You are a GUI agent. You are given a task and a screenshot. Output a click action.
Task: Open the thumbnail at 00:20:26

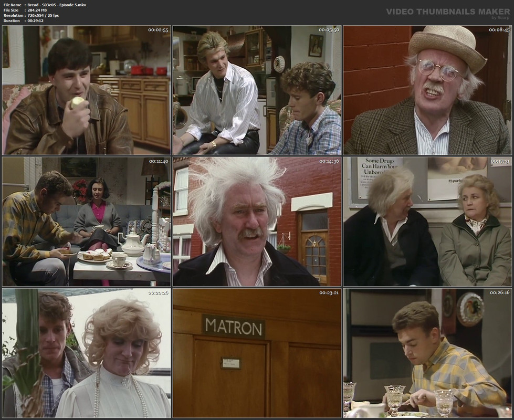pyautogui.click(x=87, y=353)
